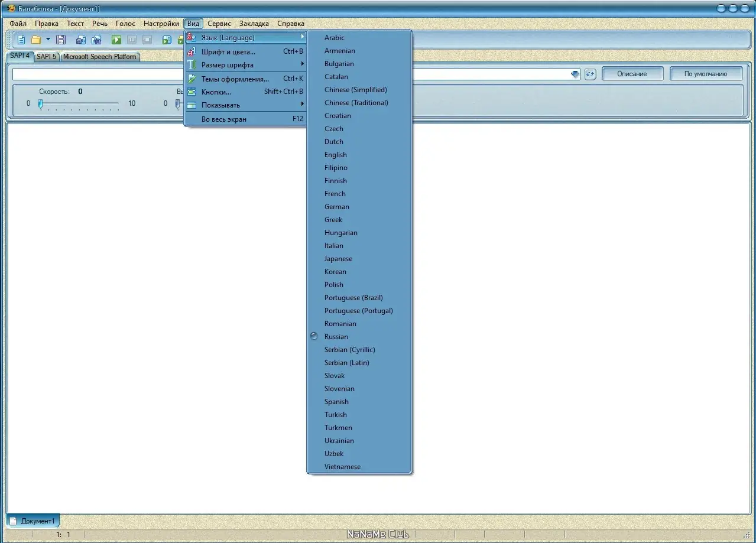Click the Save audio file icon

coord(81,40)
